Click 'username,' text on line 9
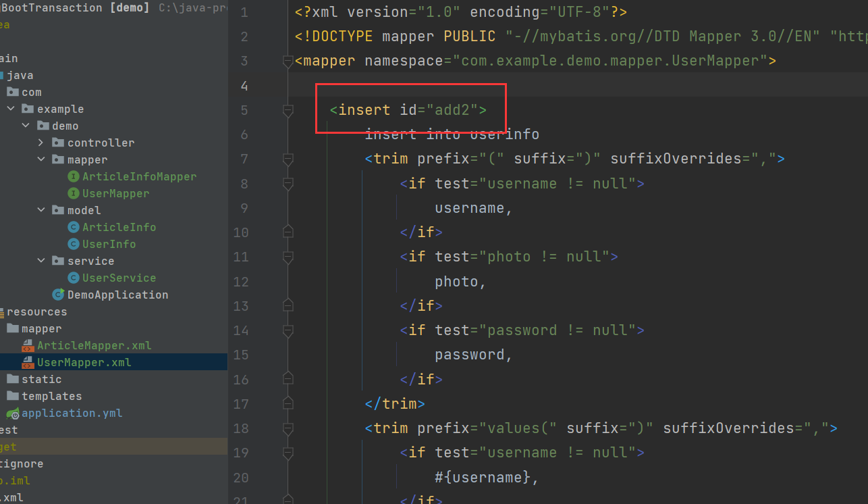This screenshot has width=868, height=504. coord(474,208)
